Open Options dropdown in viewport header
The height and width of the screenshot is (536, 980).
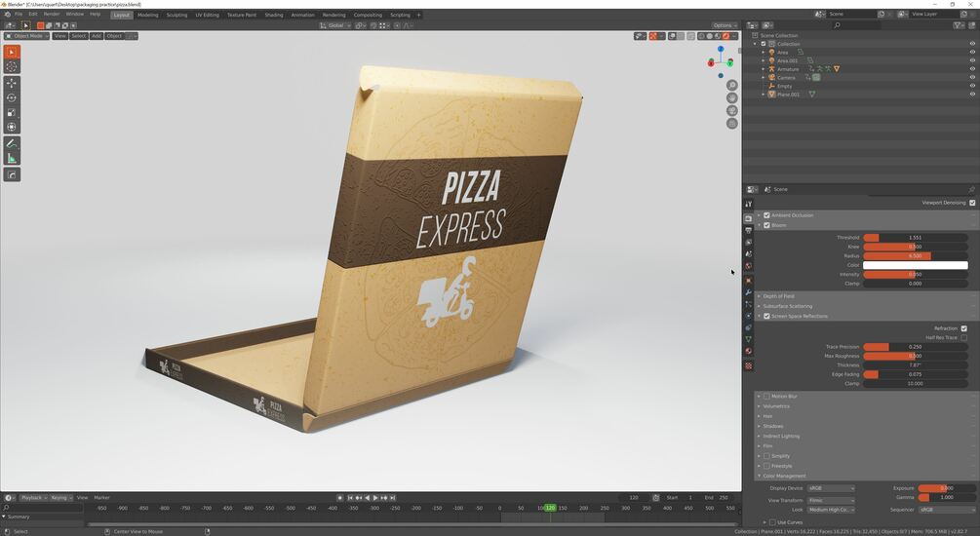coord(725,25)
